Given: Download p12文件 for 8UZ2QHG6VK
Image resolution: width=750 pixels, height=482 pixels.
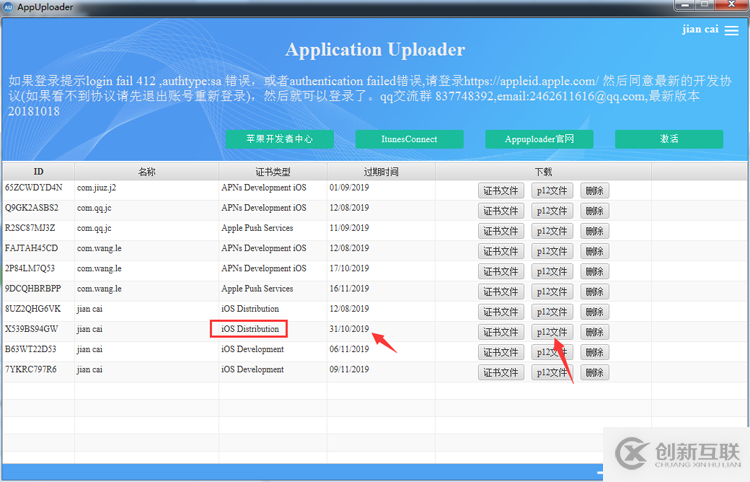Looking at the screenshot, I should [x=552, y=312].
